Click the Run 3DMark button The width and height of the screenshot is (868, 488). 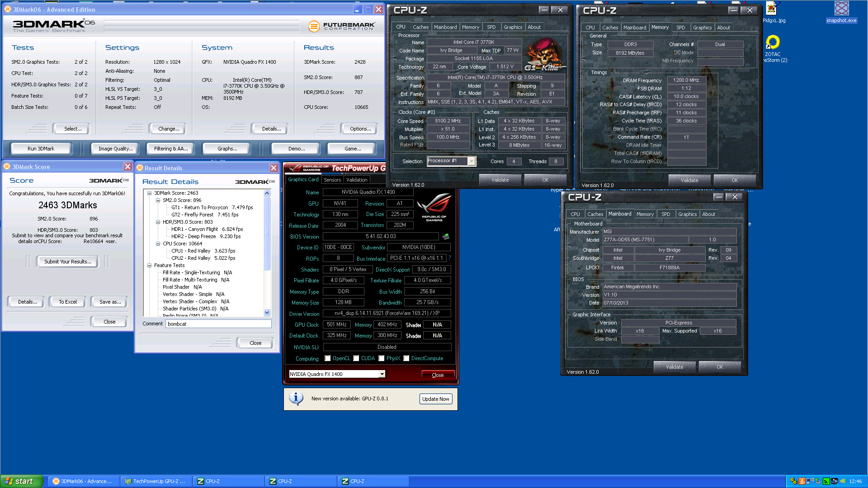click(41, 149)
